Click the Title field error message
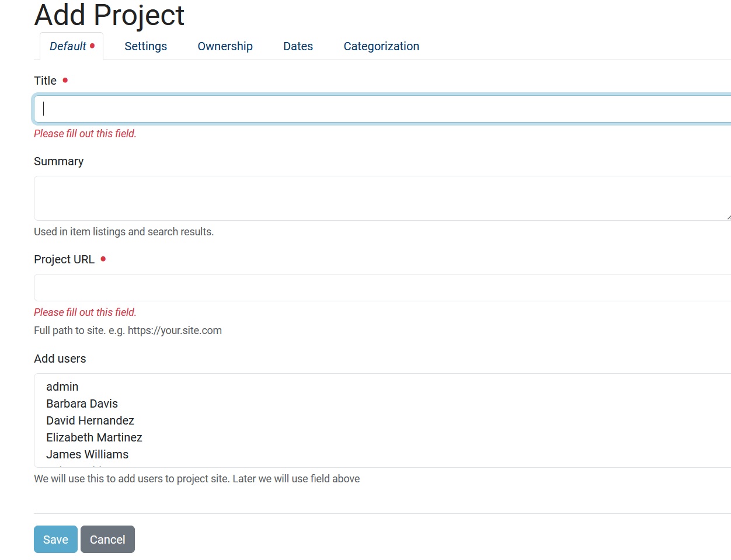Screen dimensions: 731x560 click(x=85, y=133)
